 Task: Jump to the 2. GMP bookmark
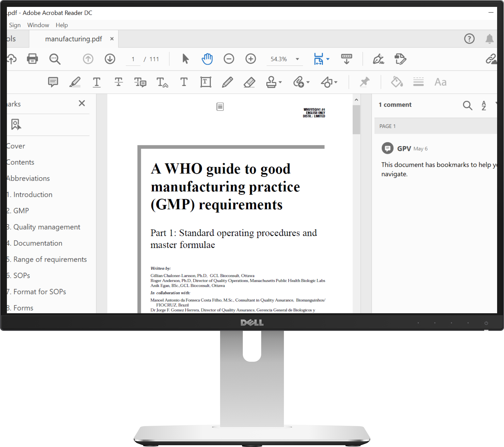(x=18, y=211)
